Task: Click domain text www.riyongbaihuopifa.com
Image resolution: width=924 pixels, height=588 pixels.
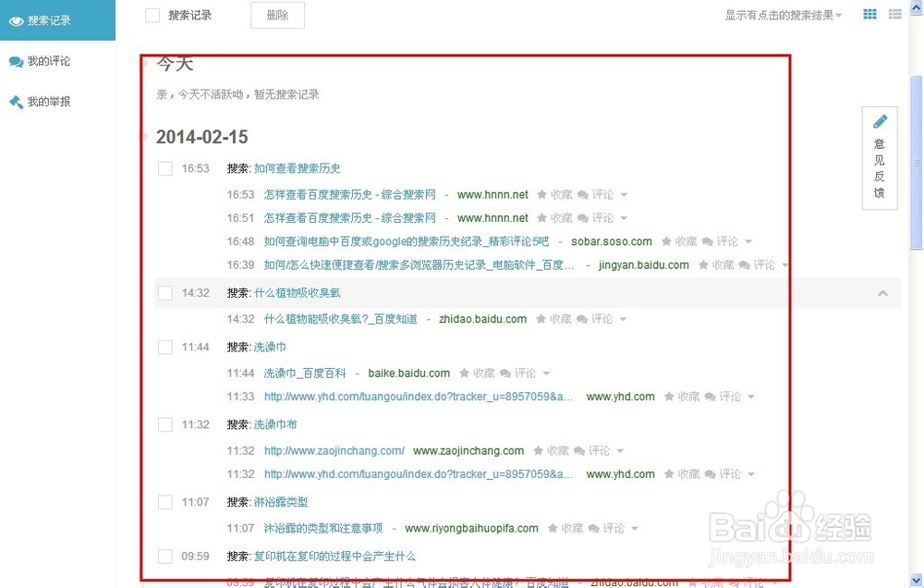Action: pos(471,529)
